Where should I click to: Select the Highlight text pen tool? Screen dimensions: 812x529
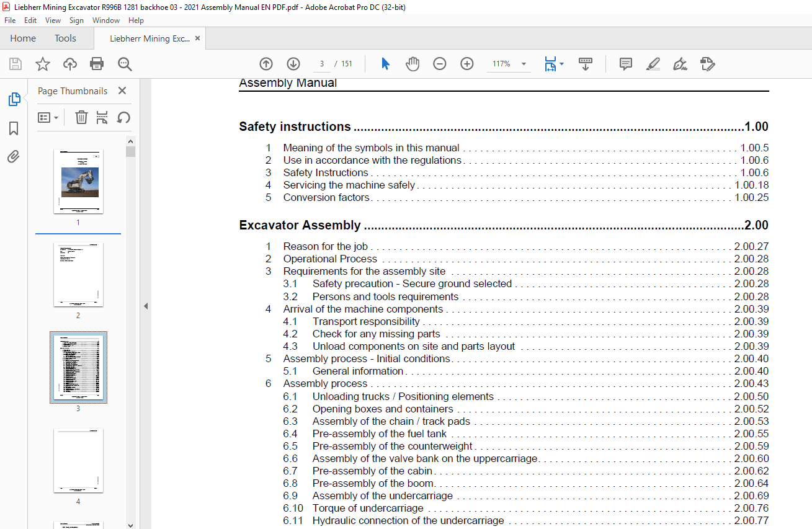tap(653, 64)
